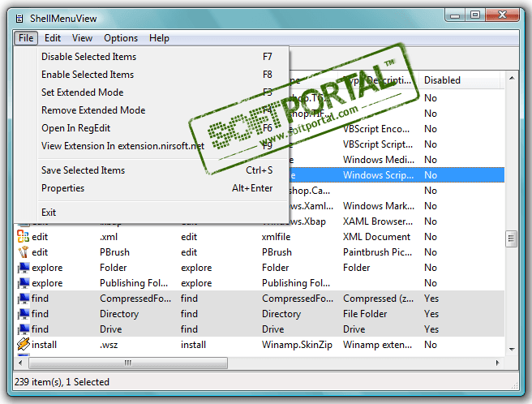This screenshot has width=532, height=404.
Task: Minimize the ShellMenuView window
Action: [x=455, y=15]
